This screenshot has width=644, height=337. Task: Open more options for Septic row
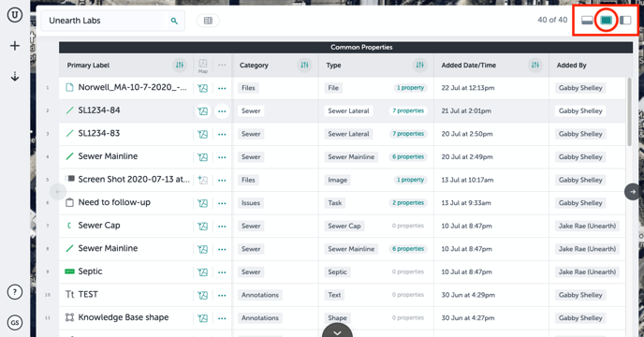coord(222,272)
